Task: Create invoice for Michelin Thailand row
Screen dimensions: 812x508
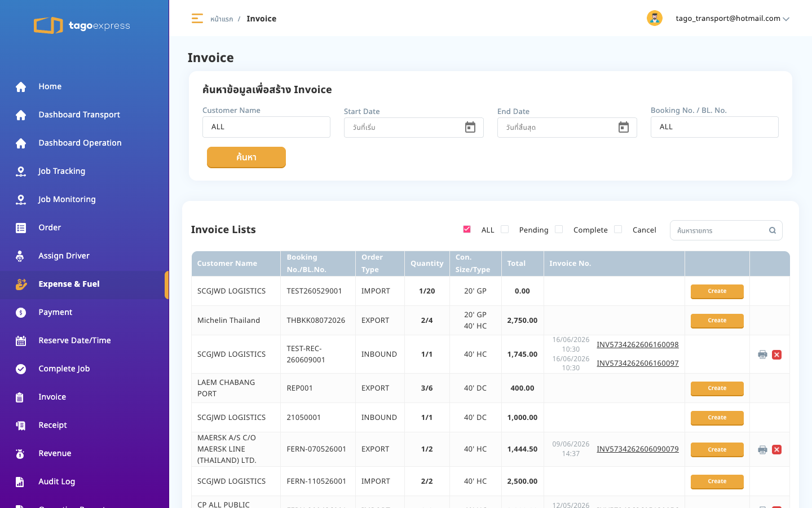Action: 717,321
